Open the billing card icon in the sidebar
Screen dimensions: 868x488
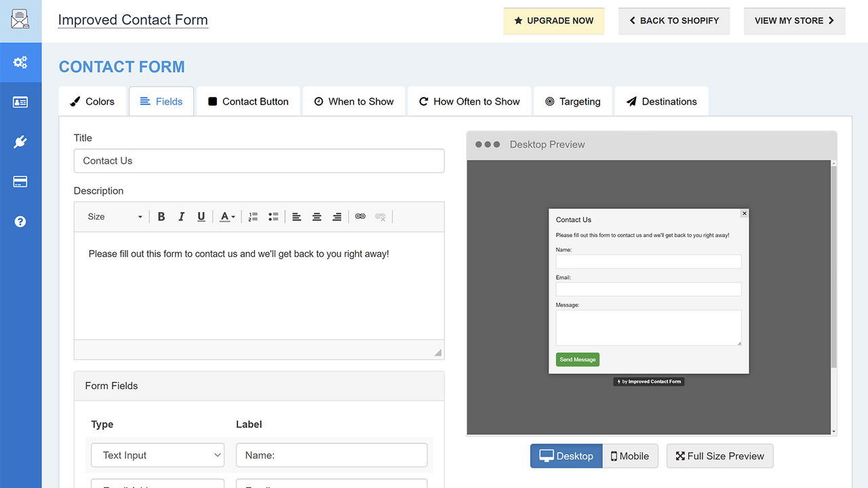20,181
